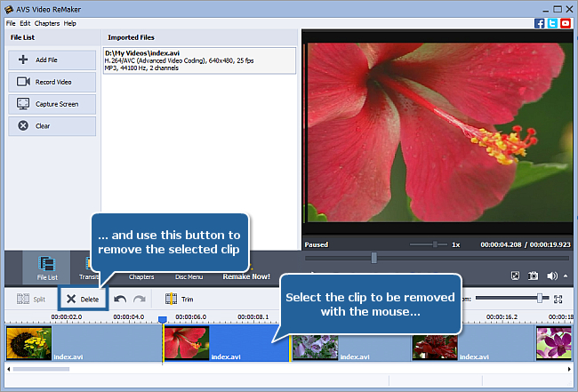Select the purple flowers clip thumbnail
578x392 pixels.
pyautogui.click(x=316, y=348)
